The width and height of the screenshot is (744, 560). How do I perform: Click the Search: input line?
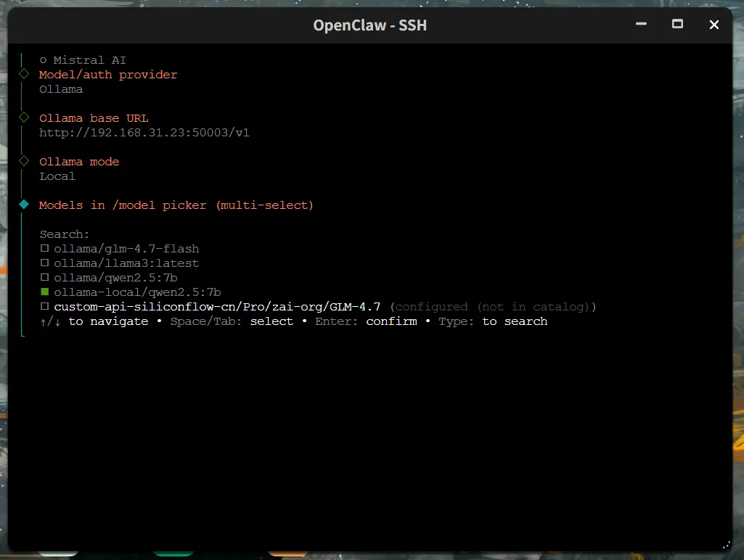[65, 234]
